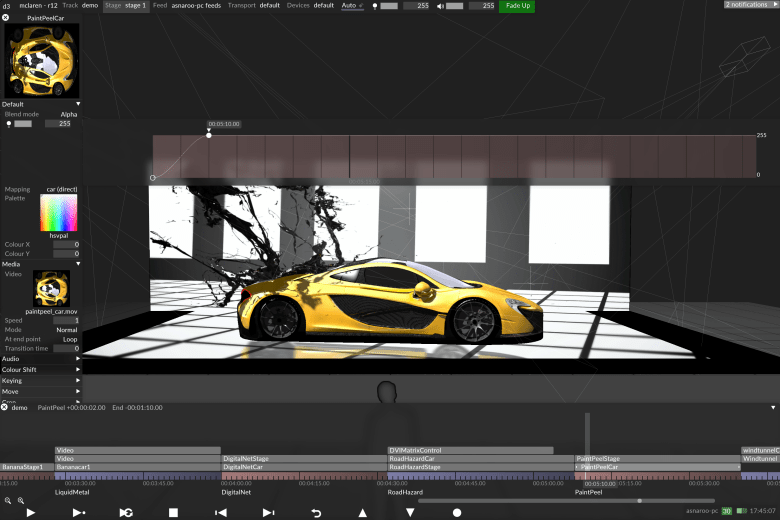The image size is (780, 520).
Task: Select the RoadHazardCar layer on timeline
Action: pos(481,458)
